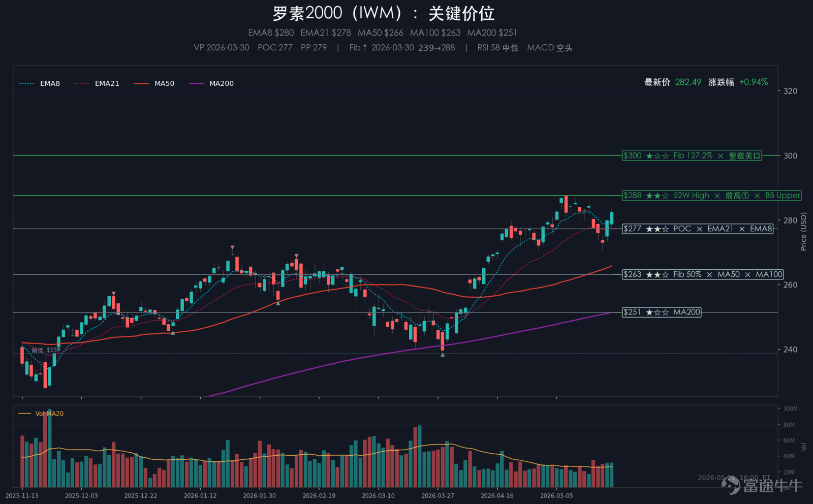813x504 pixels.
Task: Click the POC 277 value
Action: coord(275,47)
